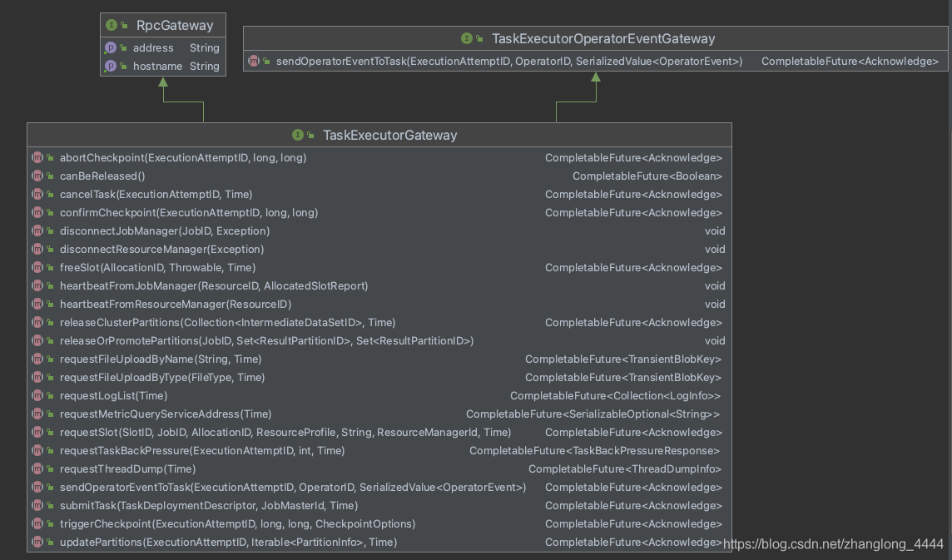Select requestFileUploadByName(String, Time) method text
The height and width of the screenshot is (560, 952).
161,359
